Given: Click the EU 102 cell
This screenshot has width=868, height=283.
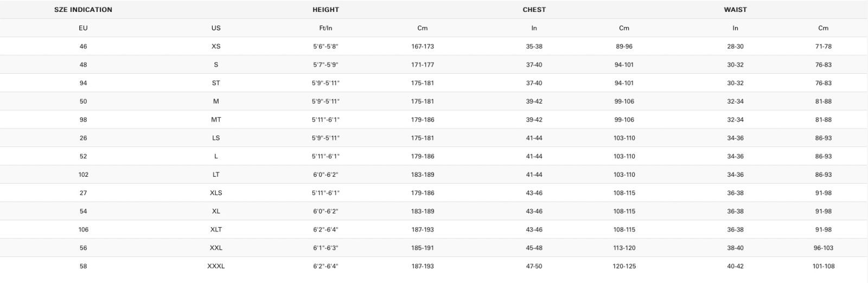Looking at the screenshot, I should 83,175.
